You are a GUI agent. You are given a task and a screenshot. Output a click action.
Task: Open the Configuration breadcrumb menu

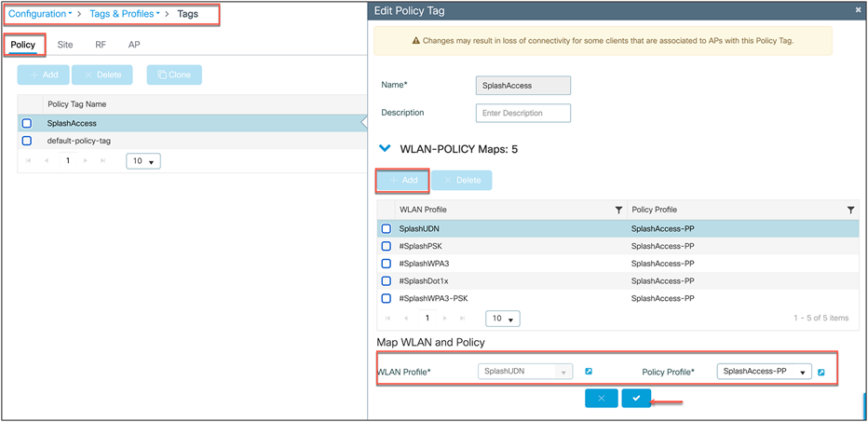click(x=40, y=14)
